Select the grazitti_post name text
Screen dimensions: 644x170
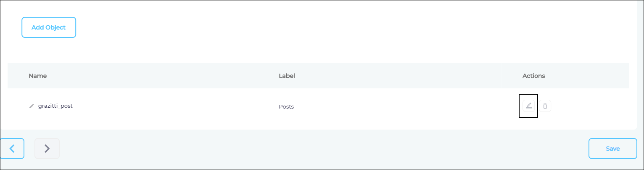coord(55,106)
